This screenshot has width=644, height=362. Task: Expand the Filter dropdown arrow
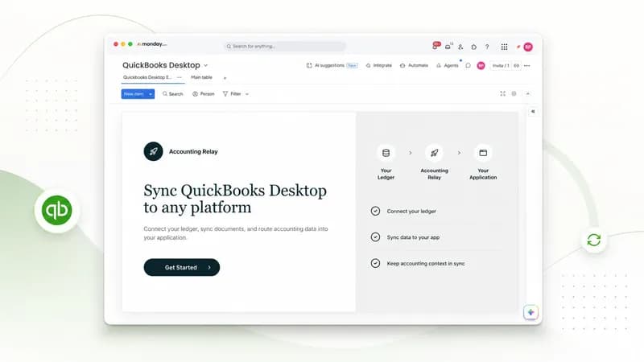pyautogui.click(x=247, y=94)
